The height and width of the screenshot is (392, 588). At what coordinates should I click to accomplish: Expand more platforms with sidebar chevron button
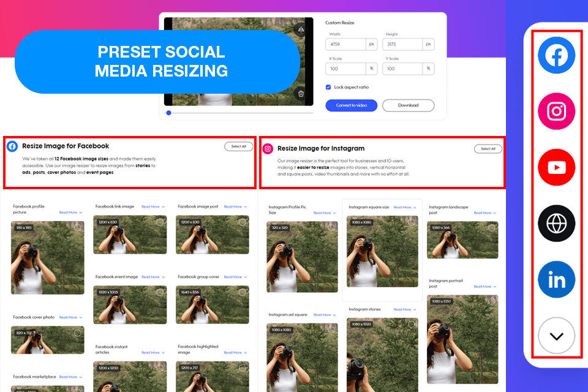tap(556, 336)
